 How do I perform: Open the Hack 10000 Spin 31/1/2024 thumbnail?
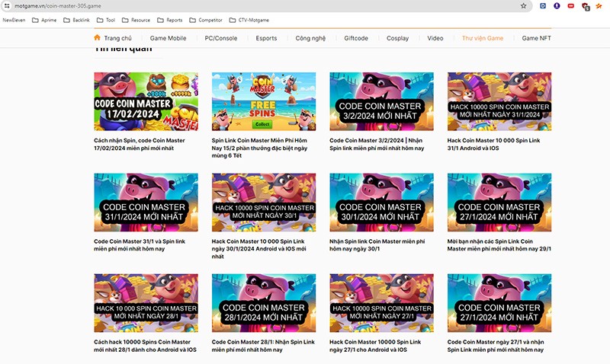pyautogui.click(x=499, y=101)
